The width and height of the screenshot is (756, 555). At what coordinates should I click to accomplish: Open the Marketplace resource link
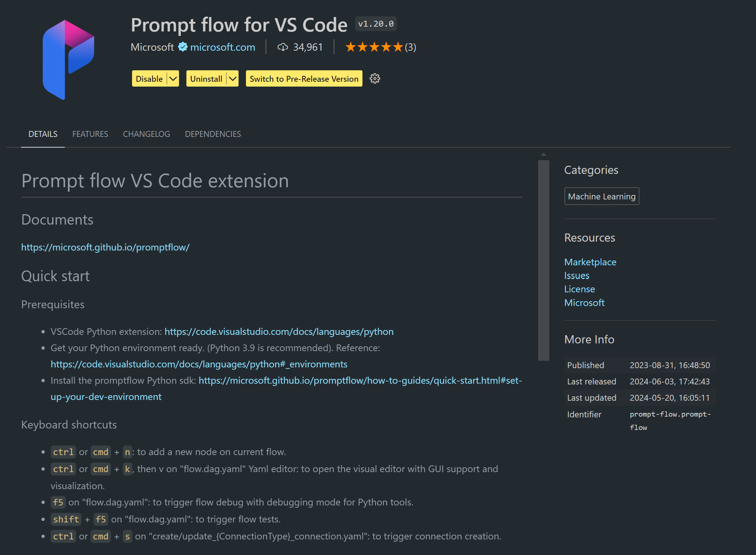point(590,262)
